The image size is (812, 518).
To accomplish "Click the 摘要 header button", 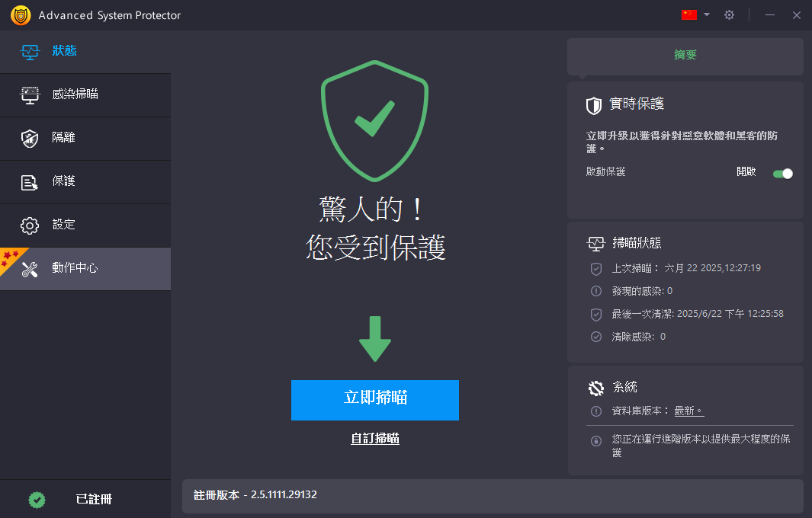I will pyautogui.click(x=685, y=56).
